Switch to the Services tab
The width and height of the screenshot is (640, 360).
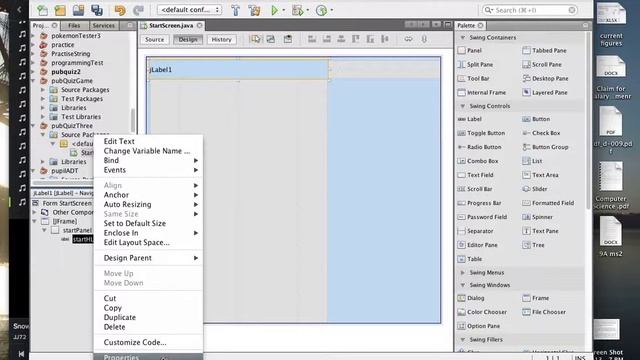[104, 26]
